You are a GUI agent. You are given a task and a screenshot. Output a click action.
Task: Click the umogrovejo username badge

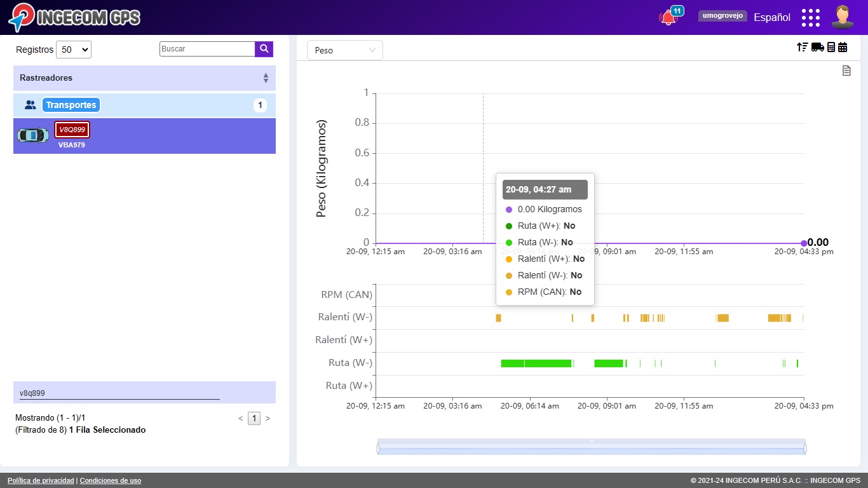click(x=722, y=16)
